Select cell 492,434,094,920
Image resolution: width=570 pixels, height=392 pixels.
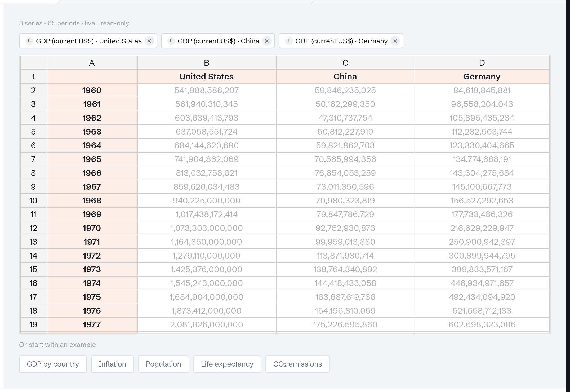482,297
